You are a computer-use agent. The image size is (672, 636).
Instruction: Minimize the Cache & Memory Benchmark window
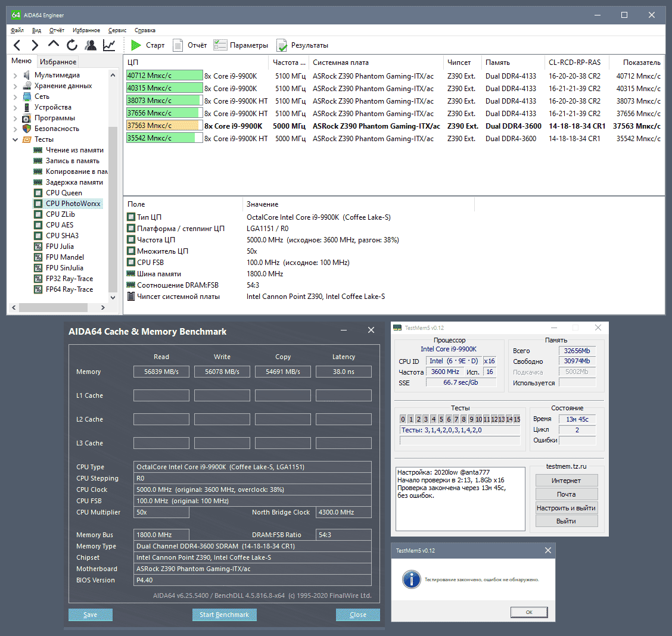point(344,330)
